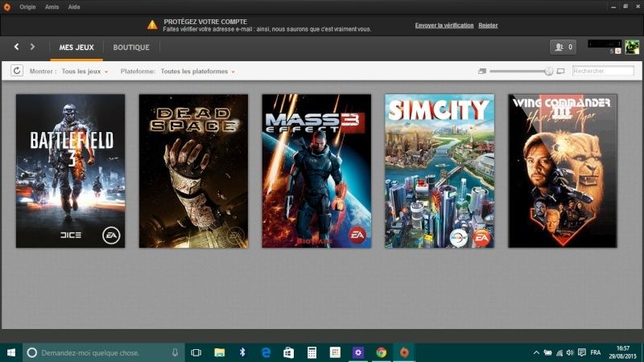This screenshot has height=362, width=644.
Task: Click the Envoyer la vérification link
Action: point(444,26)
